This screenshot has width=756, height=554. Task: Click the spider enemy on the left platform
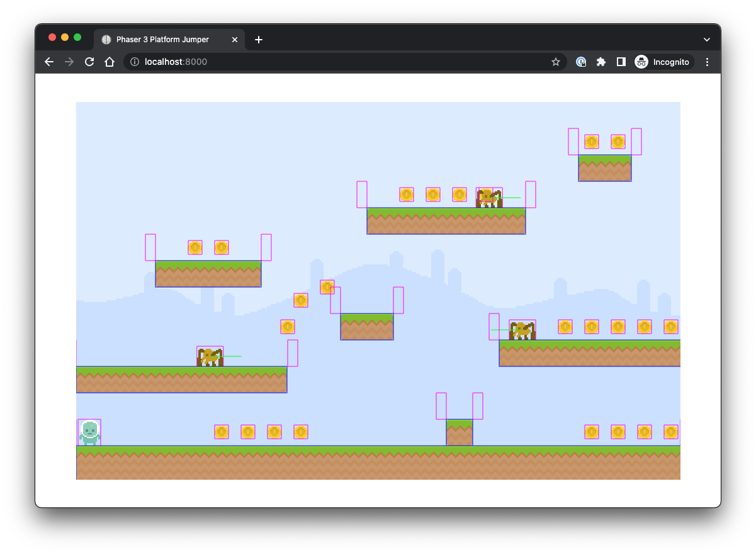point(209,356)
